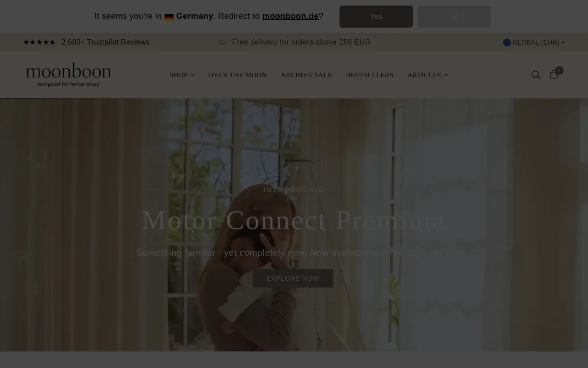
Task: Expand the GLOBAL (EUR) region selector
Action: (x=534, y=42)
